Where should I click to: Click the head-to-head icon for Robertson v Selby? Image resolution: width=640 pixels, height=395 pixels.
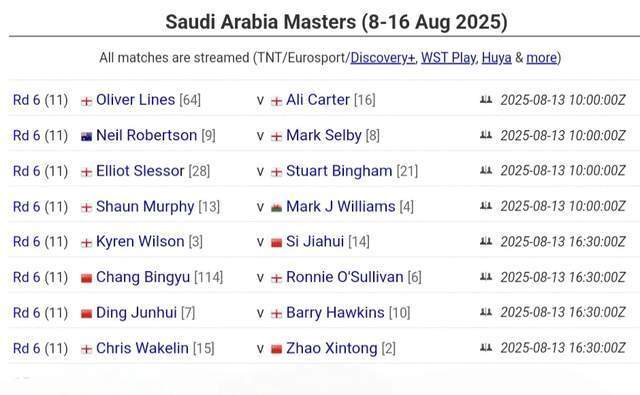[x=486, y=135]
